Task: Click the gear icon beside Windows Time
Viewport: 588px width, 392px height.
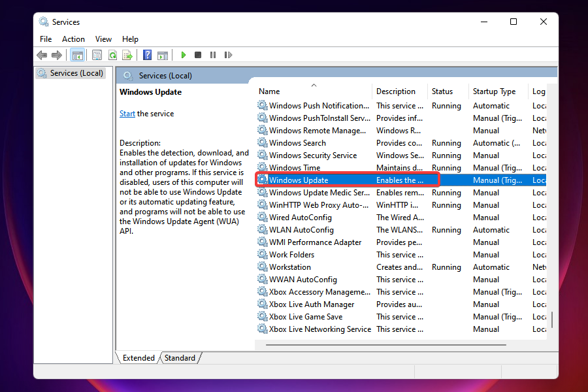Action: 263,168
